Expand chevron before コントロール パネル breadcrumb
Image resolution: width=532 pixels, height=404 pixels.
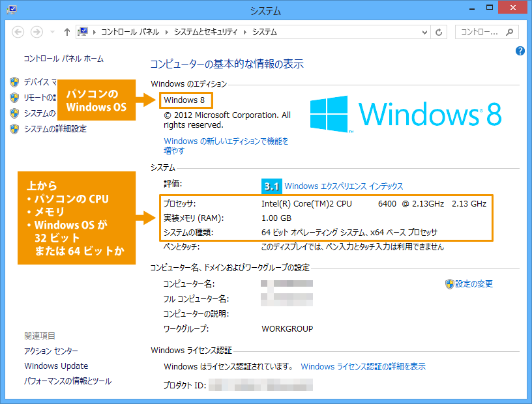point(95,32)
